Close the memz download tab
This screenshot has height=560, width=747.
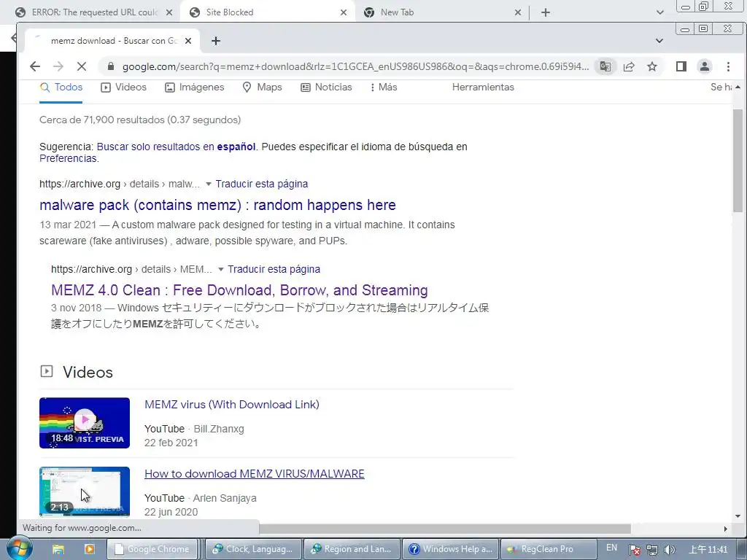188,41
